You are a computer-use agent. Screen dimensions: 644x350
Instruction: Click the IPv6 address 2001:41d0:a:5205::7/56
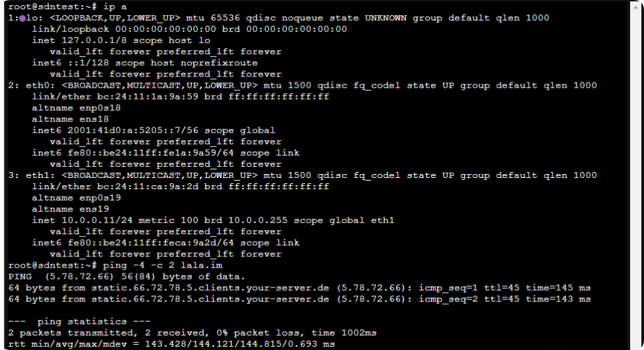click(x=132, y=131)
